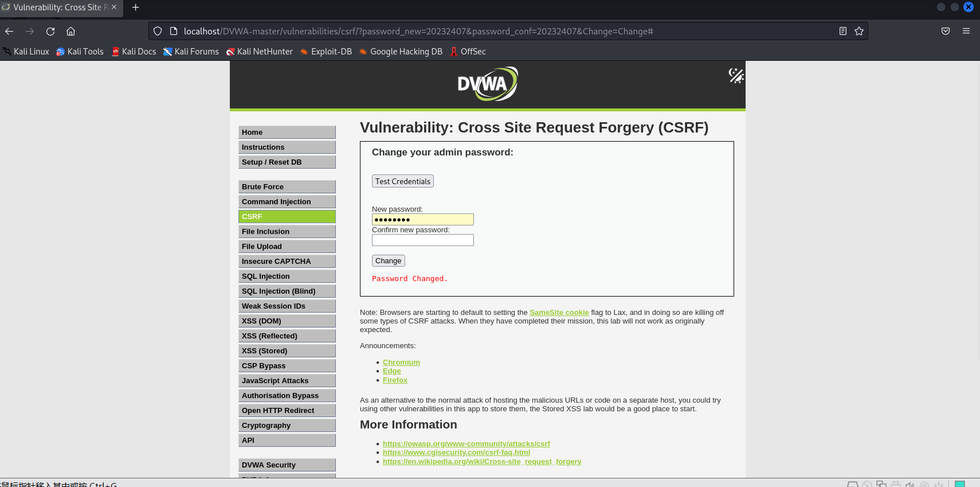Close the Vulnerability: Cross Site tab
980x487 pixels.
114,7
